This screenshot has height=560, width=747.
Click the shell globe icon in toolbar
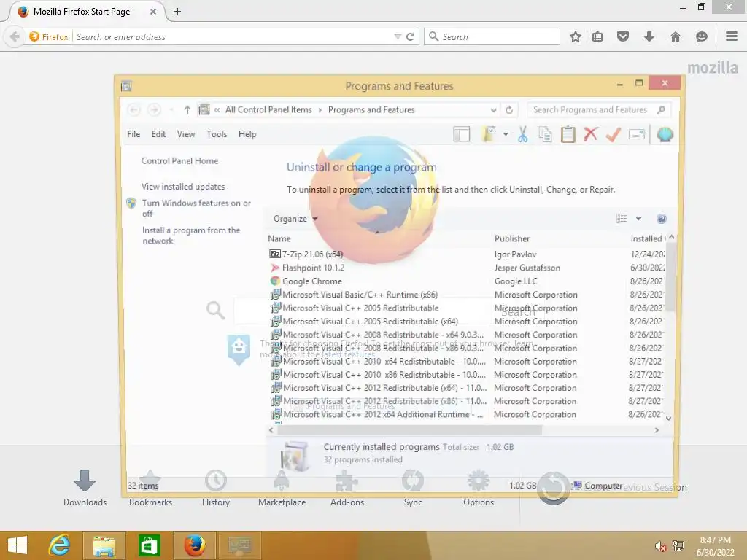pos(665,135)
